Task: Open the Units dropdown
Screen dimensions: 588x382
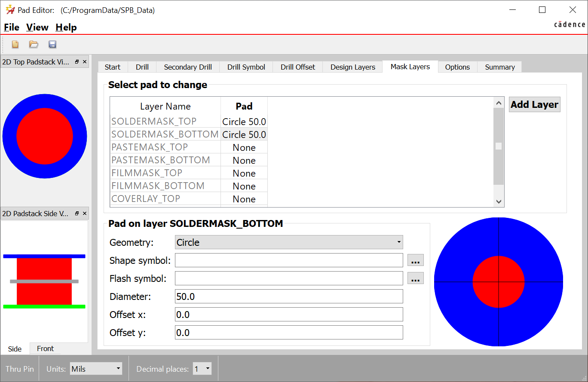Action: click(x=96, y=369)
